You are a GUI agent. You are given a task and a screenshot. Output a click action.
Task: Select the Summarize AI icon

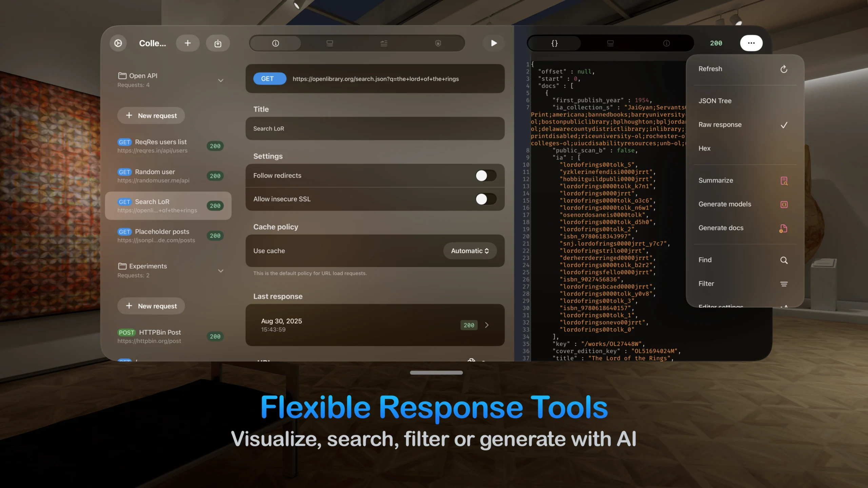[x=784, y=181]
